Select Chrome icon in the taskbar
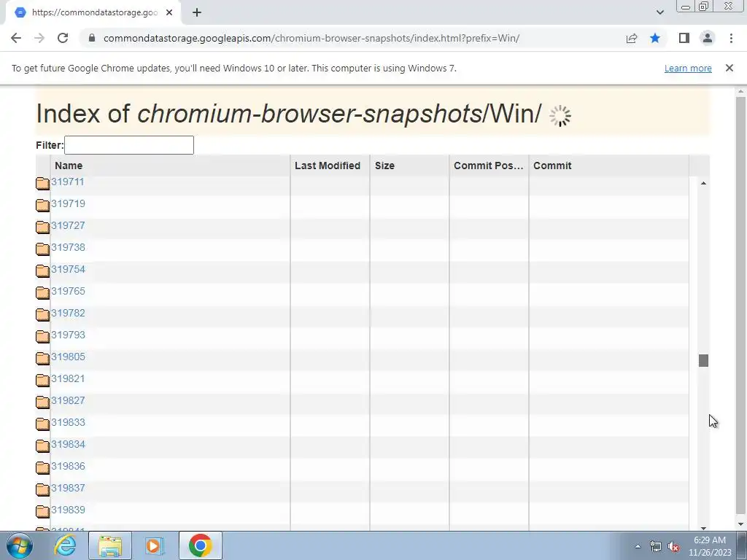Image resolution: width=747 pixels, height=560 pixels. tap(200, 545)
